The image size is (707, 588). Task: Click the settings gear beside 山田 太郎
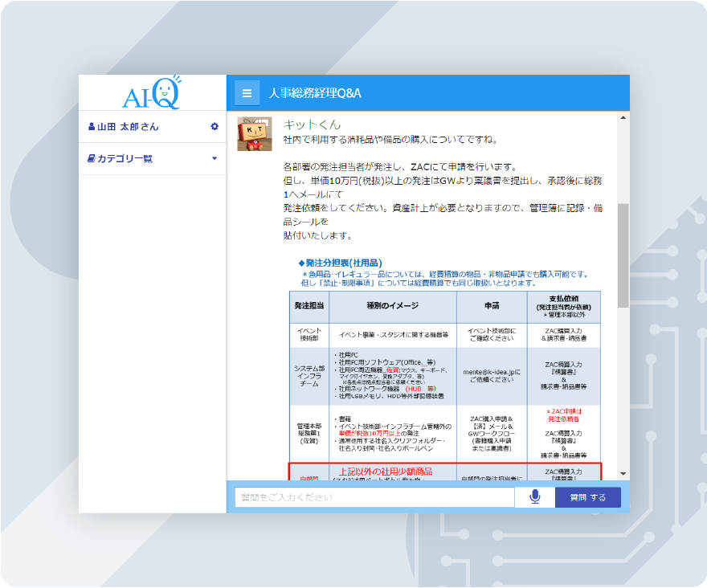[x=215, y=126]
